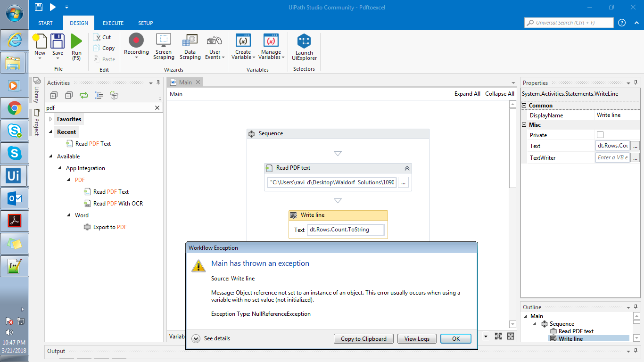Click the title bar quick-save icon
The height and width of the screenshot is (362, 644).
39,7
